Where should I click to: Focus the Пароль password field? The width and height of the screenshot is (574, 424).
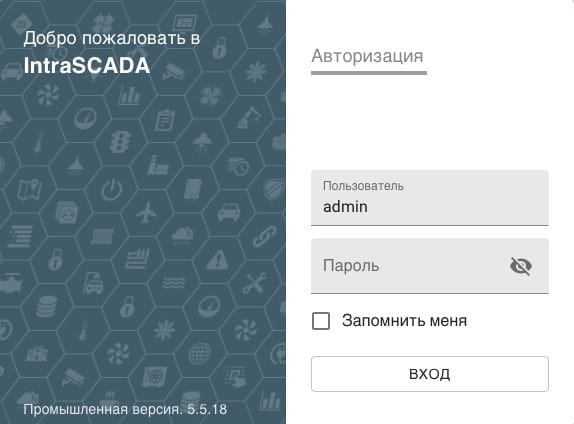tap(430, 266)
